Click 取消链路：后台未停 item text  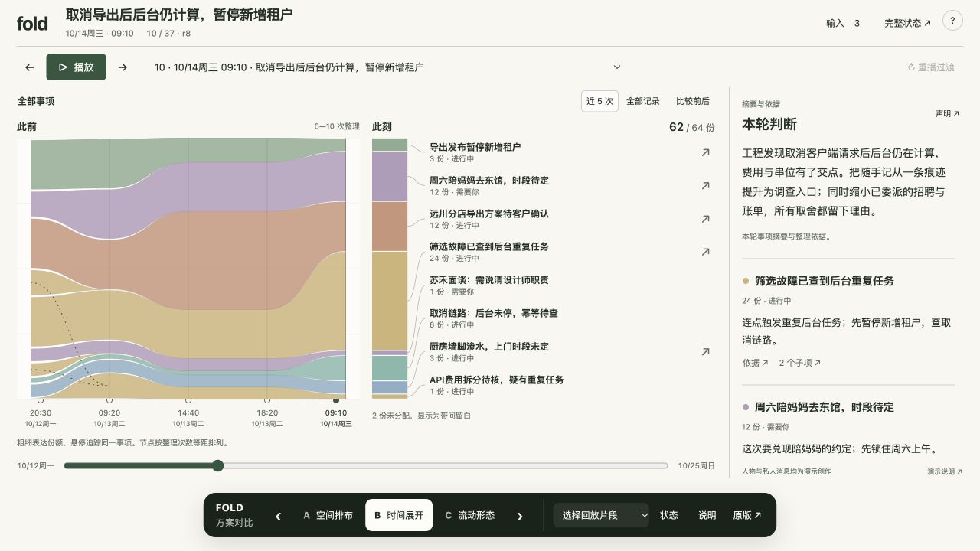click(493, 313)
